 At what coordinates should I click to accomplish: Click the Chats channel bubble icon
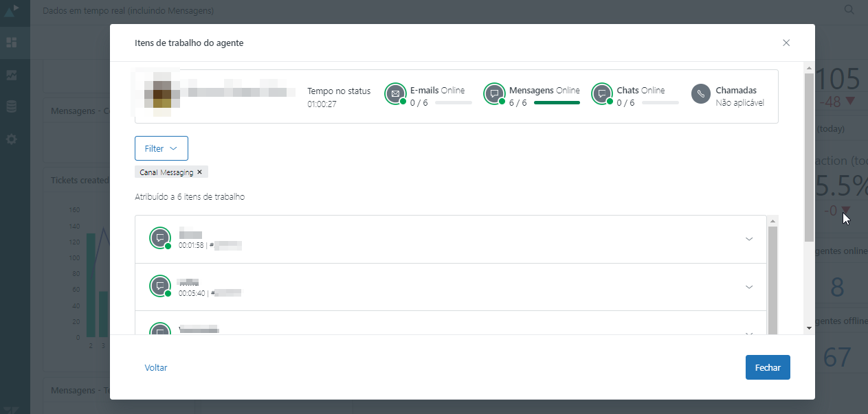602,93
